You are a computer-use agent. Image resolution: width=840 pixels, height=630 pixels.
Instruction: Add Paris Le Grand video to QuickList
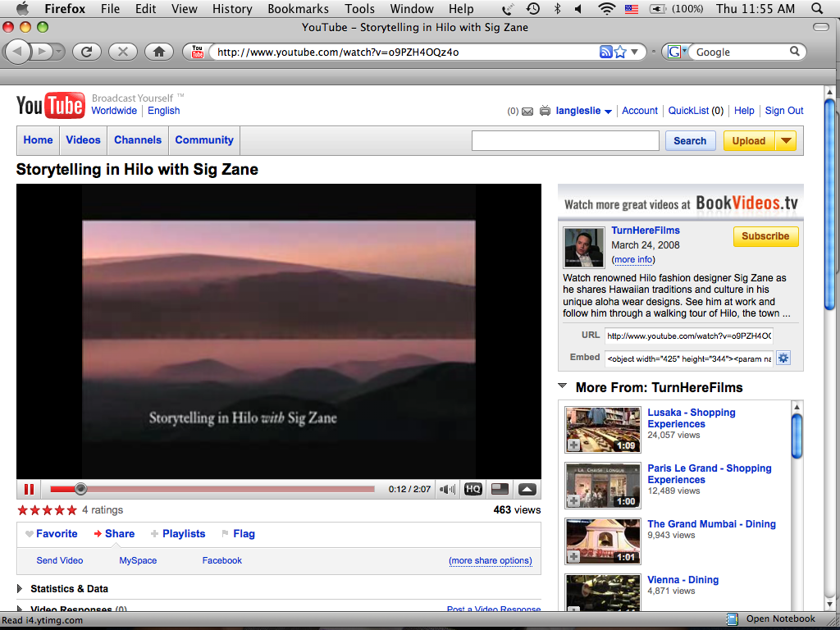573,501
